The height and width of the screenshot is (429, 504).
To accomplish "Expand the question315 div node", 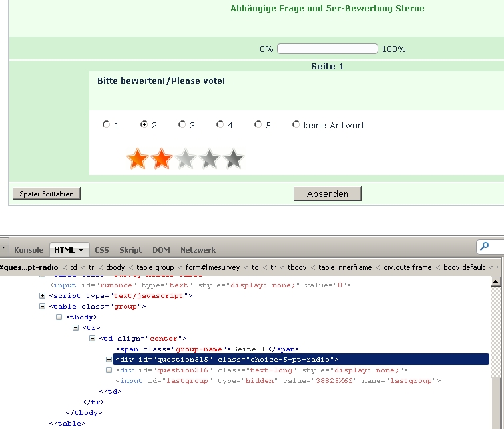I will click(109, 360).
